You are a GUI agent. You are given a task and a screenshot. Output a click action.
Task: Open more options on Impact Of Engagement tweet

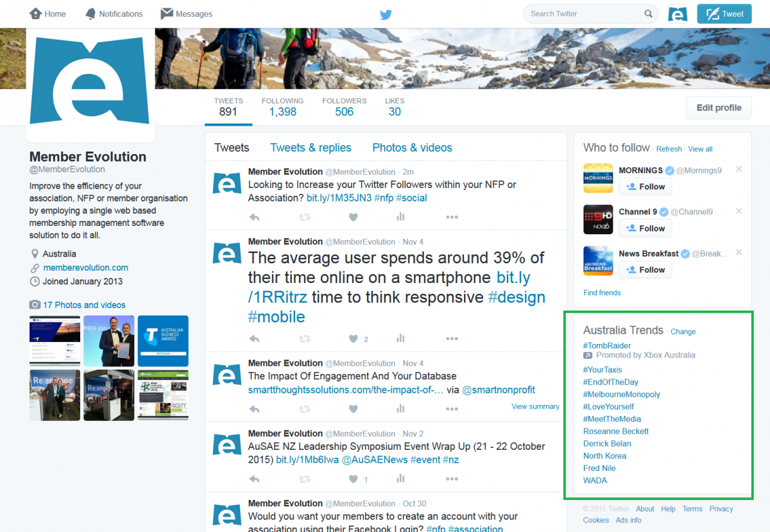[452, 408]
